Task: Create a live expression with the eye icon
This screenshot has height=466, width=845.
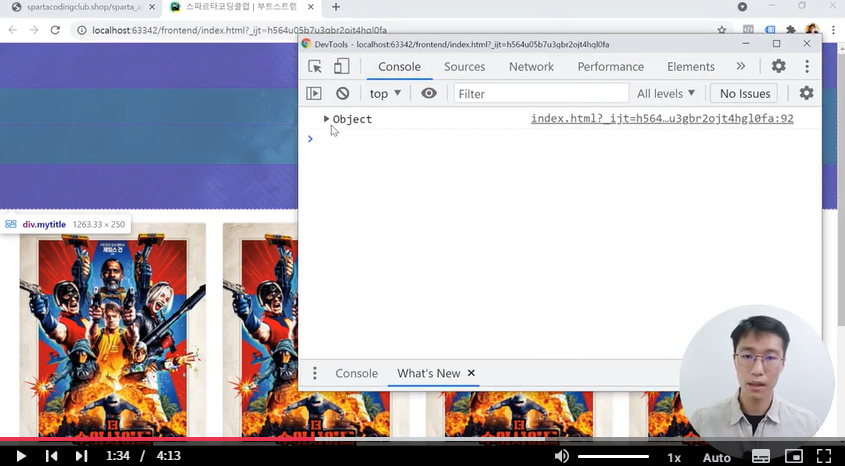Action: click(x=428, y=93)
